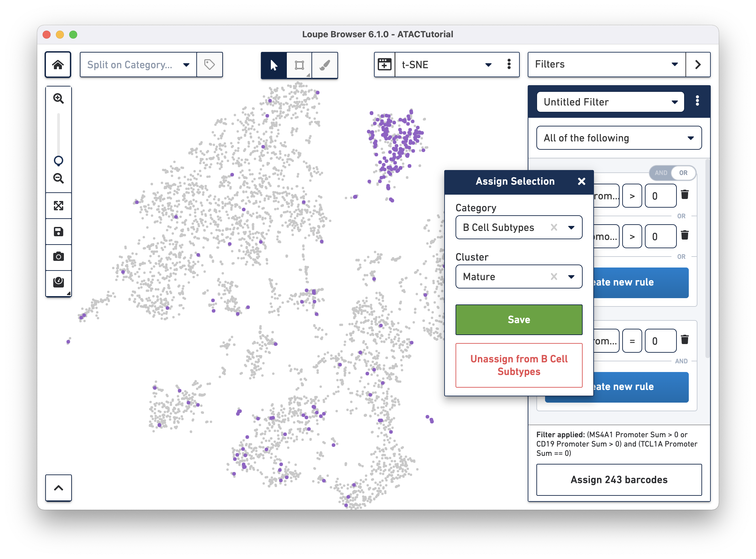
Task: Switch rule group toggle to AND
Action: point(661,173)
